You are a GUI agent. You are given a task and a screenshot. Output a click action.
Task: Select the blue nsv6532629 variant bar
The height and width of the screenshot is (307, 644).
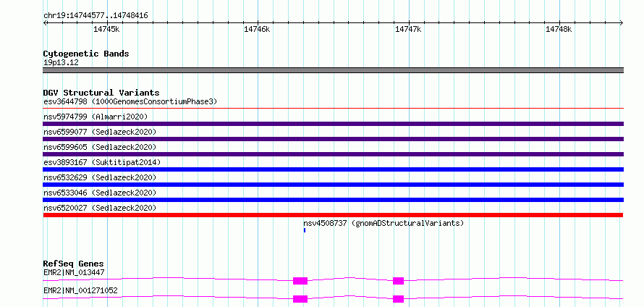[x=333, y=185]
